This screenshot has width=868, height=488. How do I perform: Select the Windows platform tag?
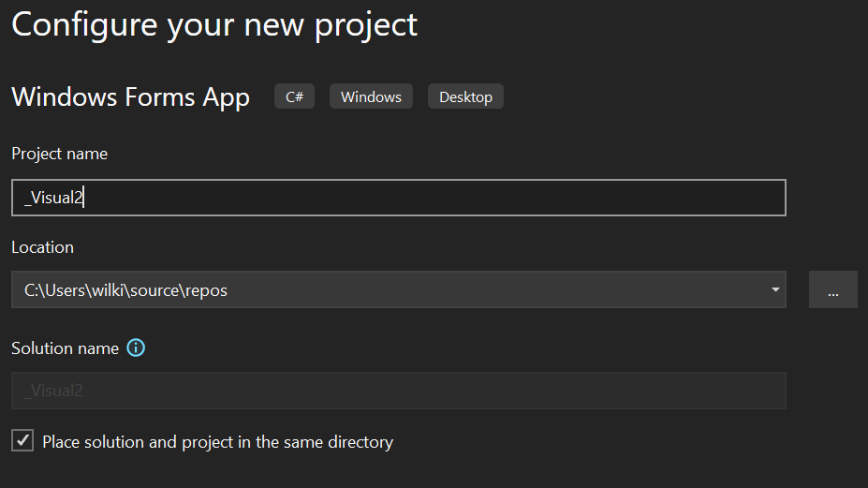371,96
